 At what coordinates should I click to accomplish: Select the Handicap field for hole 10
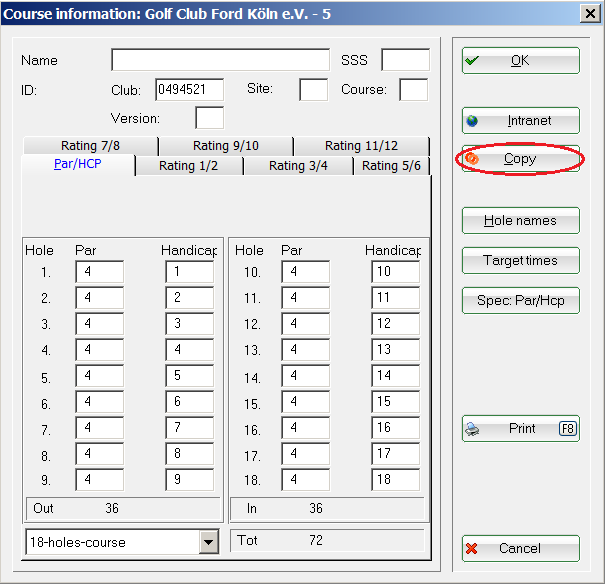click(396, 272)
